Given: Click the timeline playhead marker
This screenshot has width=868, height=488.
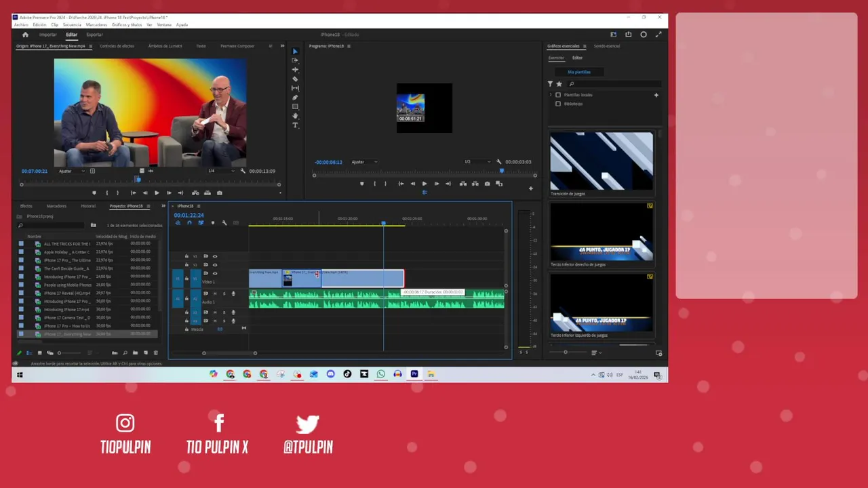Looking at the screenshot, I should (x=383, y=223).
